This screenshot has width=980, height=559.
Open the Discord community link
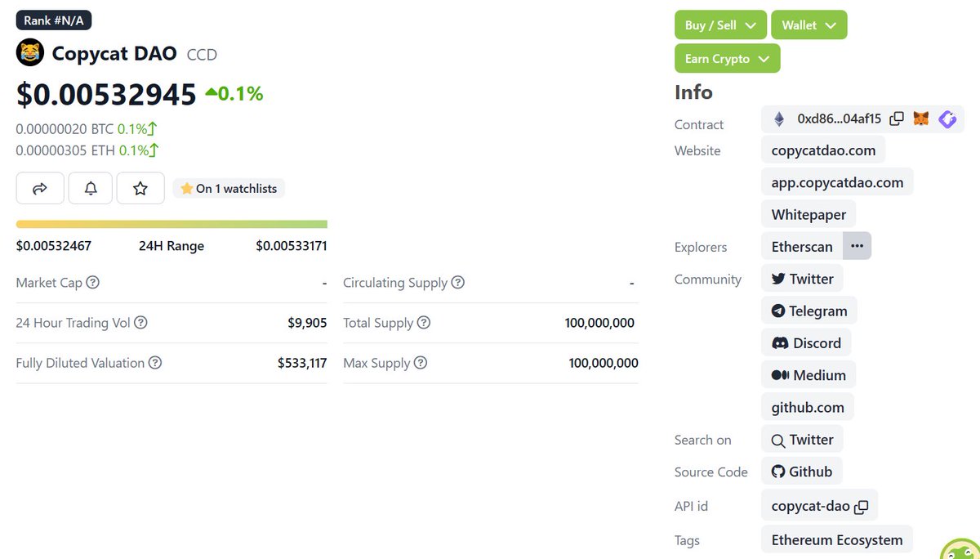click(x=806, y=343)
